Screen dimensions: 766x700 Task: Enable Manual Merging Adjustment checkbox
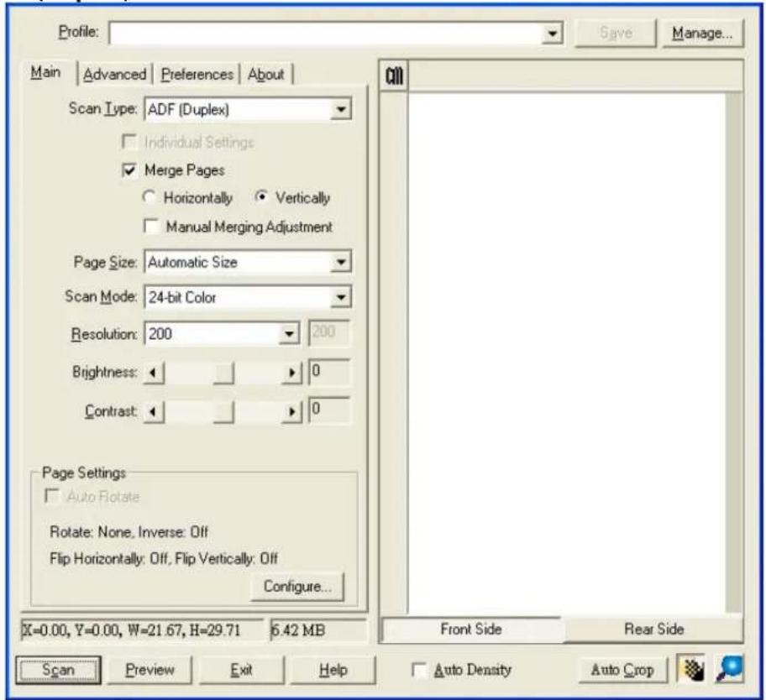pyautogui.click(x=151, y=227)
